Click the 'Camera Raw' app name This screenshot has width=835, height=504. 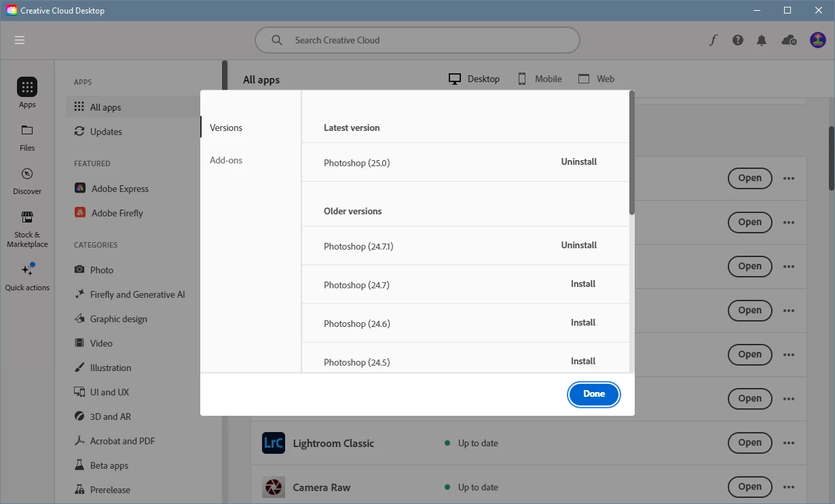[322, 488]
